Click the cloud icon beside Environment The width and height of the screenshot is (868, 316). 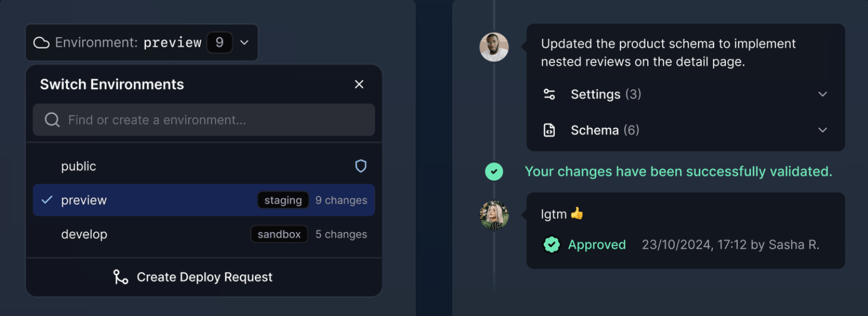41,43
